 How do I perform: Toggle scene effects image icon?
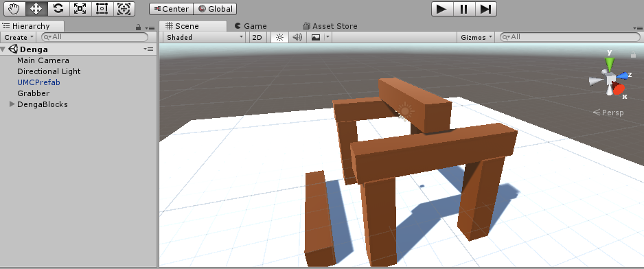(316, 37)
